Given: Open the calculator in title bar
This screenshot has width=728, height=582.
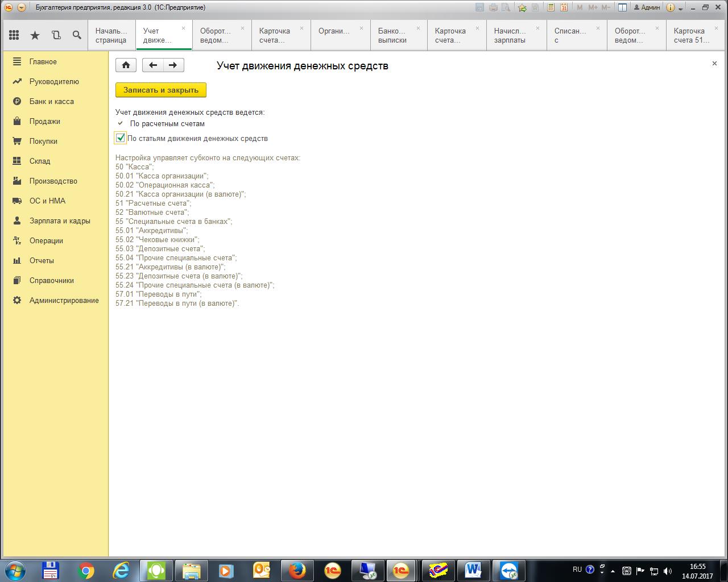Looking at the screenshot, I should [x=551, y=7].
